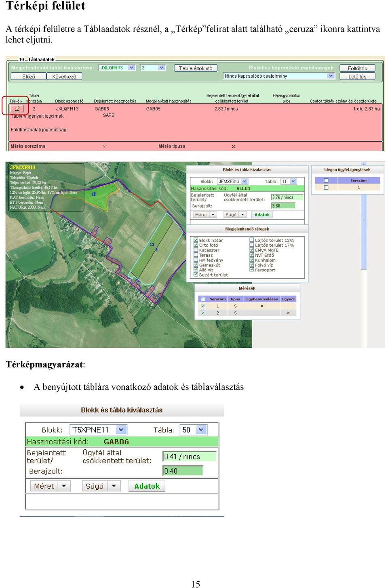Image resolution: width=388 pixels, height=588 pixels.
Task: Click Adatok in the T5XPNE11 panel
Action: click(147, 486)
